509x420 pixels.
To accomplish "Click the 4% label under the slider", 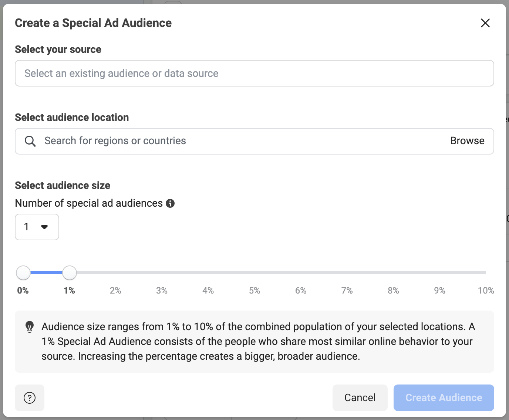I will 208,291.
